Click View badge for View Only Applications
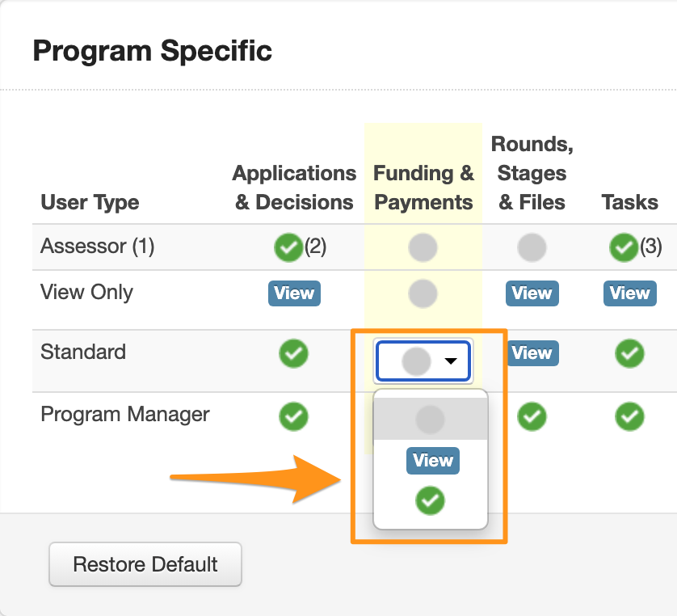This screenshot has width=677, height=616. point(294,293)
